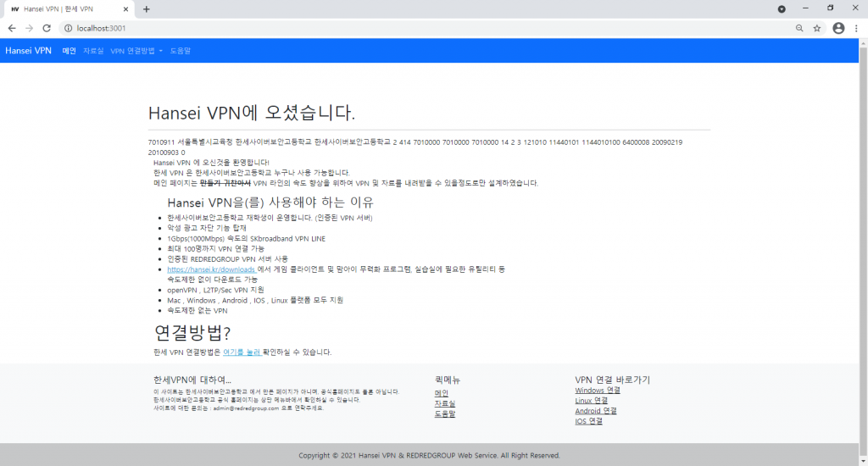The image size is (868, 466).
Task: Go to Android 연결 shortcut
Action: (596, 411)
